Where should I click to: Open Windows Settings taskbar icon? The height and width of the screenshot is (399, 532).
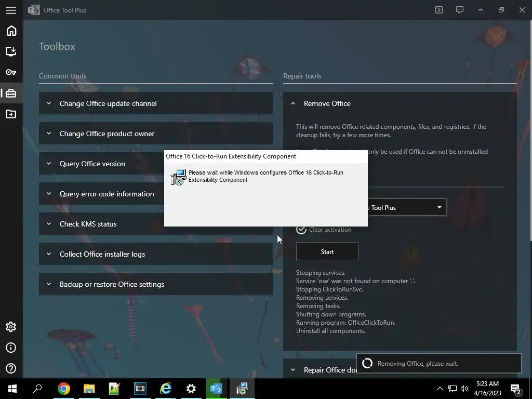click(191, 389)
